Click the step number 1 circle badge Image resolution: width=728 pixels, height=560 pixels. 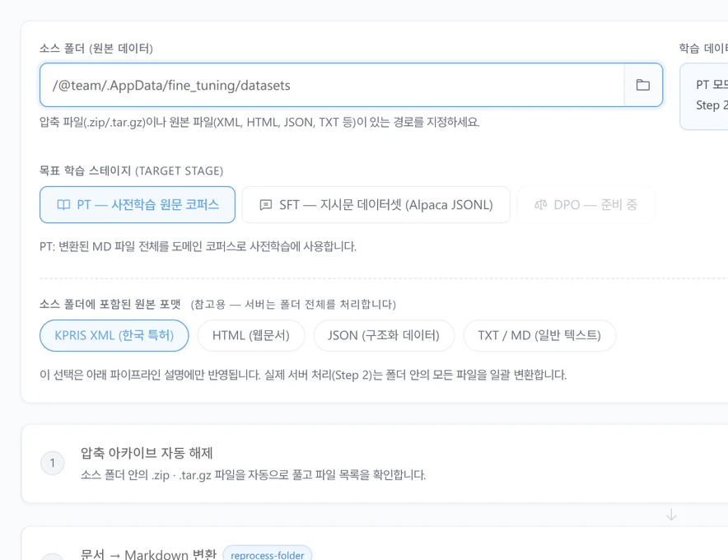53,463
